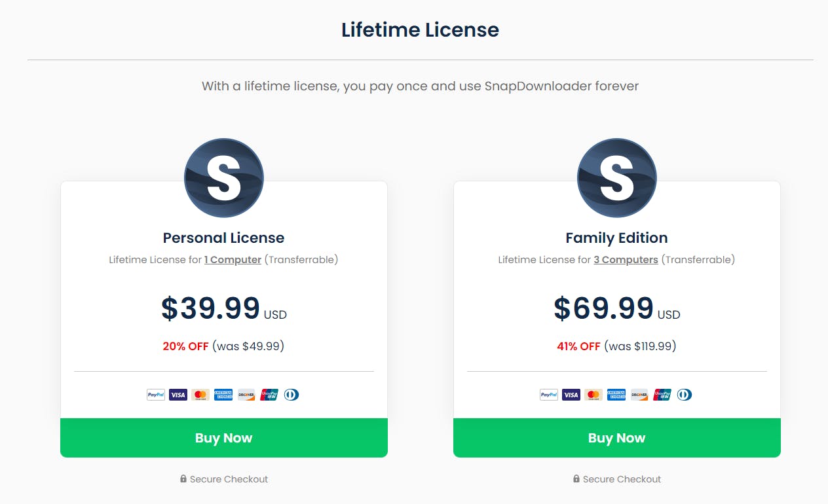The height and width of the screenshot is (504, 828).
Task: Click the UnionPay icon under Personal License
Action: (269, 395)
